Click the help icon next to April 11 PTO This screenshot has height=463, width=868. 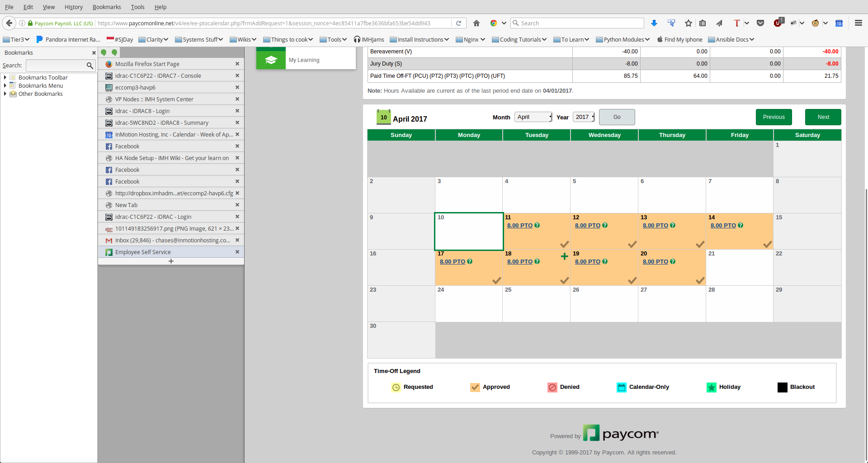(x=537, y=225)
